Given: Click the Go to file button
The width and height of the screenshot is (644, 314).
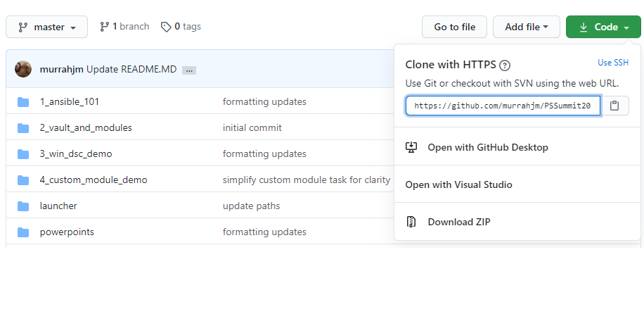Looking at the screenshot, I should [x=455, y=27].
